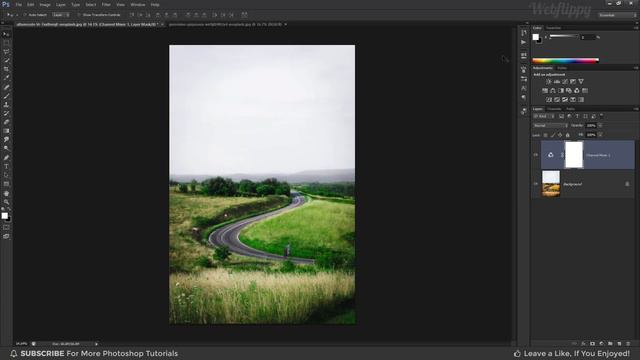Image resolution: width=640 pixels, height=360 pixels.
Task: Add Vibrance adjustment
Action: tap(581, 82)
